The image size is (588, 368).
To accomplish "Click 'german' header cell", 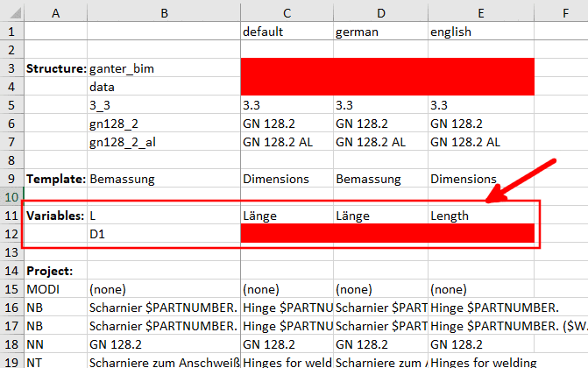I will tap(380, 32).
